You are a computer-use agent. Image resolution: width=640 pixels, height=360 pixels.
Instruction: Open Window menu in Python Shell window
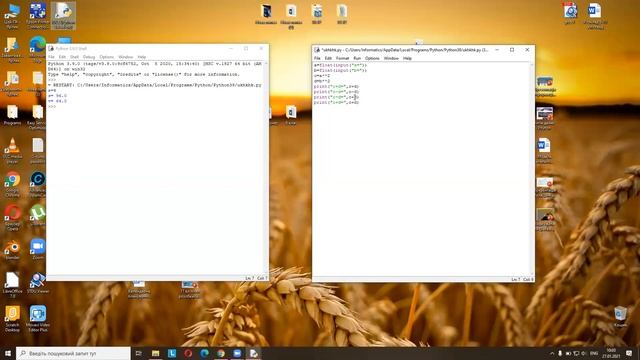(126, 57)
